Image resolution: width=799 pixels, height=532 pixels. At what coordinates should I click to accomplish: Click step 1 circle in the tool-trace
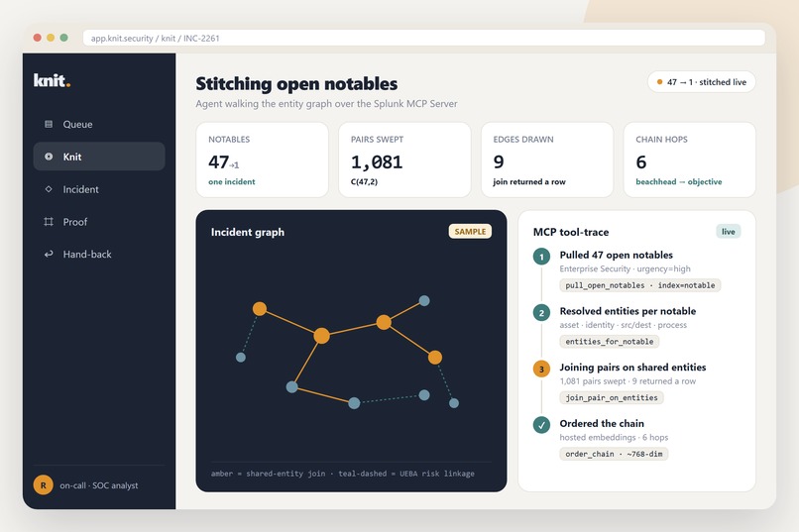pyautogui.click(x=541, y=257)
